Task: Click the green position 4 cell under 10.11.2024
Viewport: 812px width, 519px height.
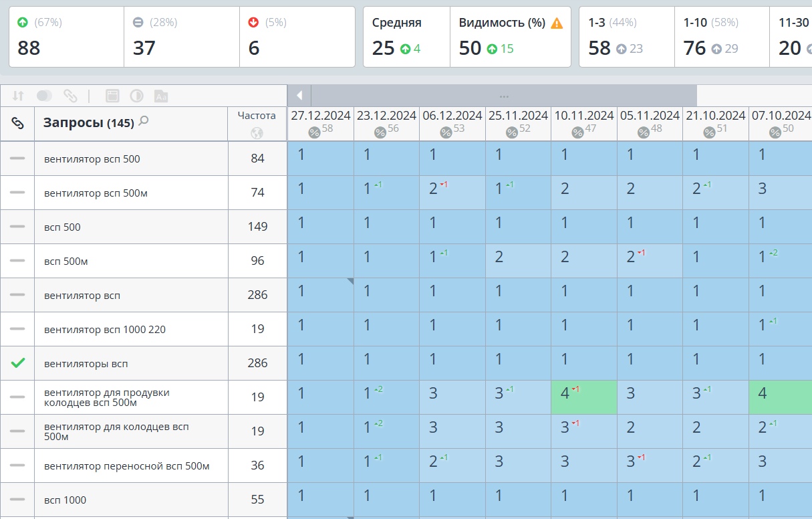Action: 584,397
